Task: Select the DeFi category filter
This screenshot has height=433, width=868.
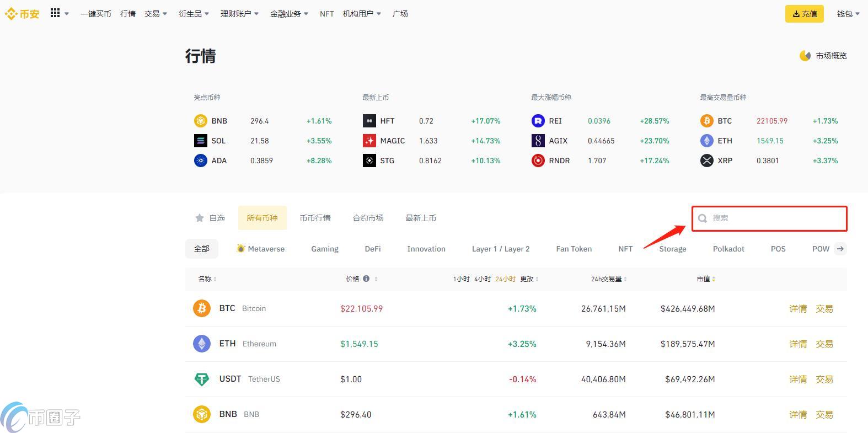Action: tap(373, 249)
